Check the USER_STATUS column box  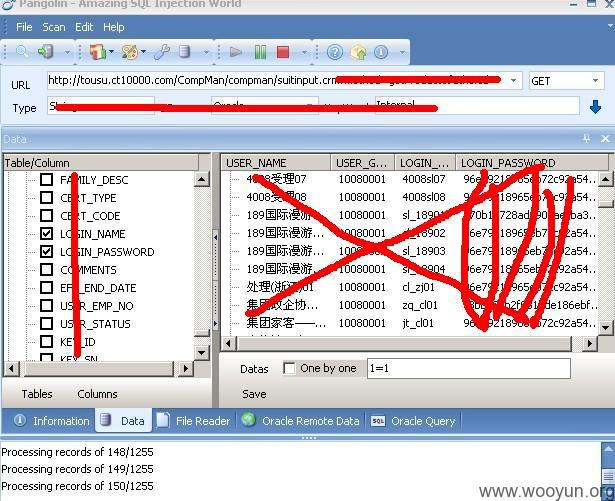point(46,323)
